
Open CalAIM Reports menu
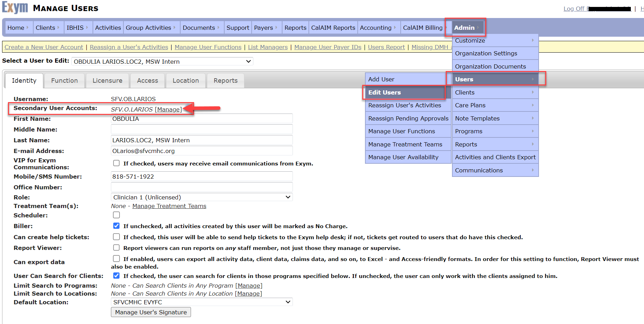click(333, 28)
